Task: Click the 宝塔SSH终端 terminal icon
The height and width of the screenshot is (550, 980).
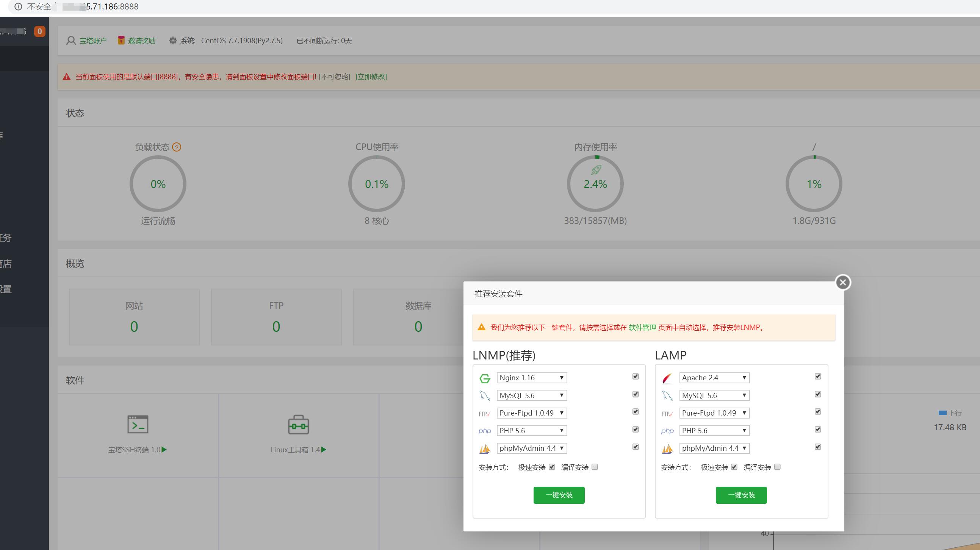Action: 138,425
